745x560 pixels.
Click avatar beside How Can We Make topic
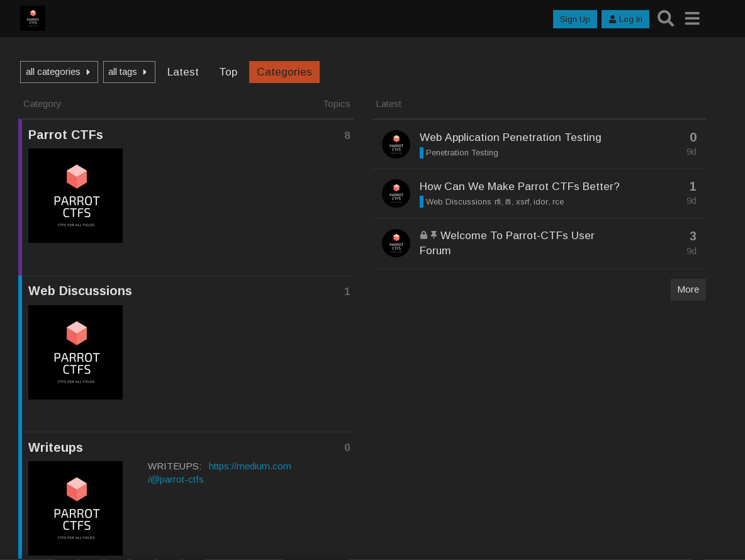point(396,194)
